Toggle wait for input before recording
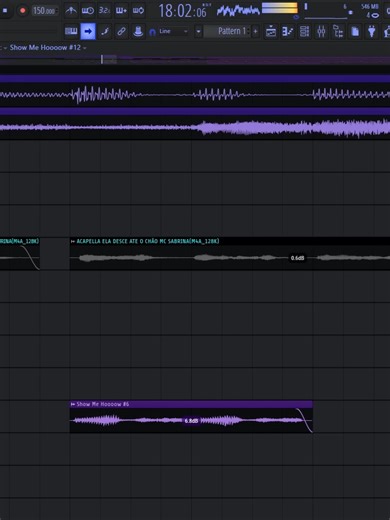390x520 pixels. click(88, 11)
